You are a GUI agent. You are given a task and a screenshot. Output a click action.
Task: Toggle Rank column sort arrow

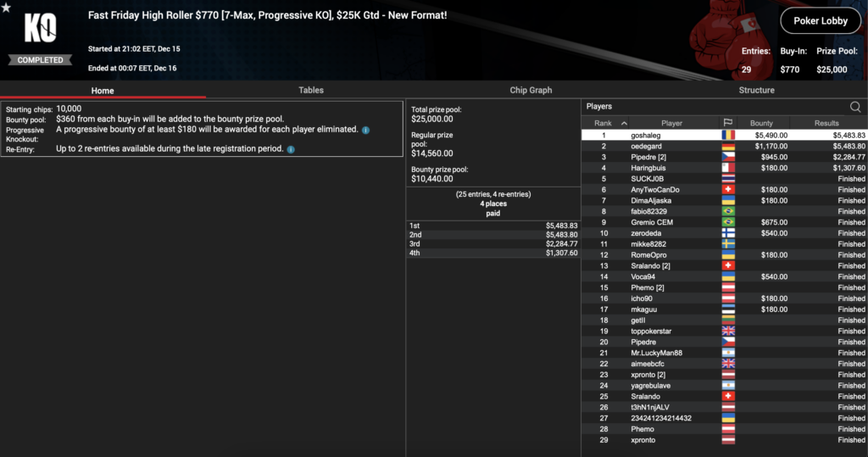pos(624,123)
